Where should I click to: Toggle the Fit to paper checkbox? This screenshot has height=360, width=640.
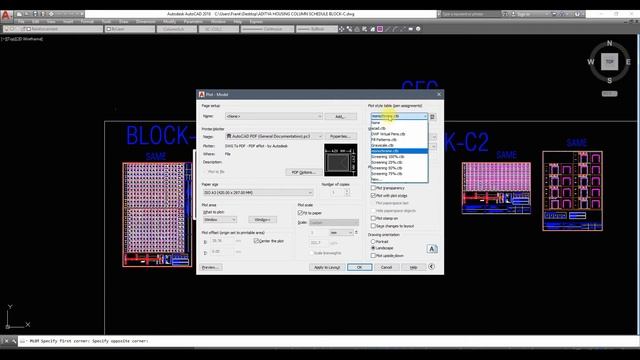click(x=300, y=213)
